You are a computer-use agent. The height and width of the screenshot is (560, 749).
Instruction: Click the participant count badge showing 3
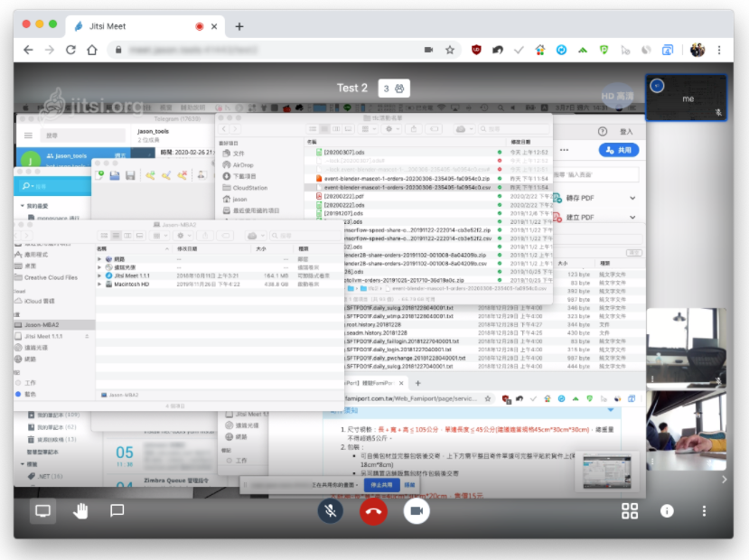coord(394,89)
